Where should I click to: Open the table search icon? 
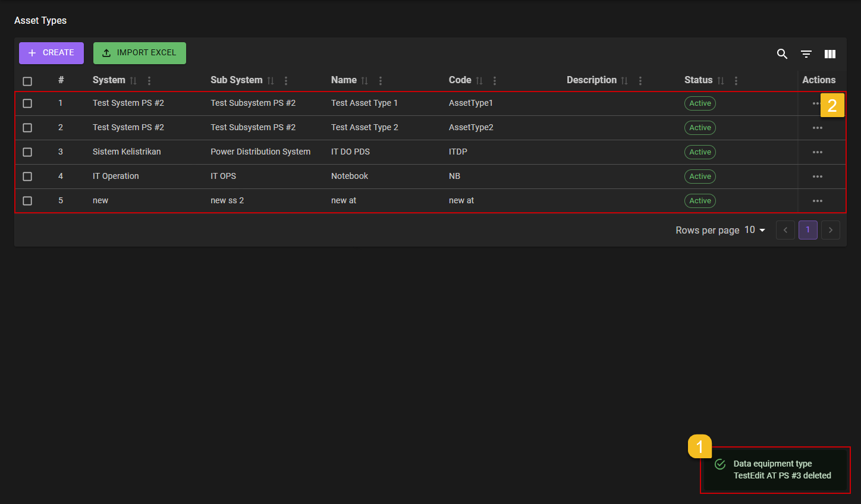(x=782, y=54)
